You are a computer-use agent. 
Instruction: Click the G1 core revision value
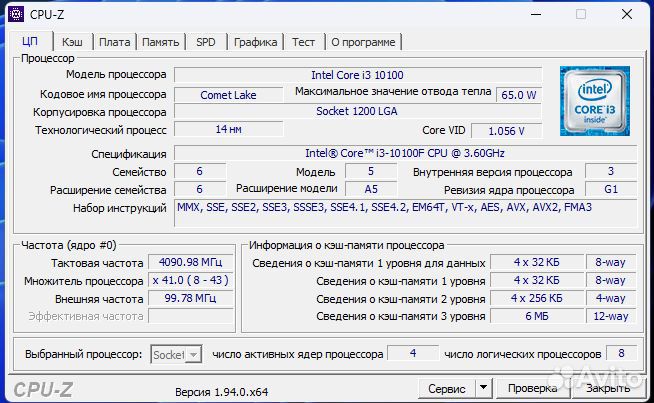click(x=611, y=189)
